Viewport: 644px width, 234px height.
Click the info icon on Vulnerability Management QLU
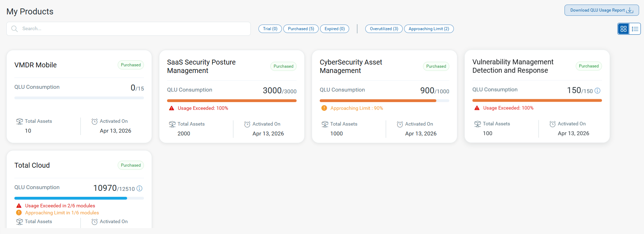[x=597, y=91]
